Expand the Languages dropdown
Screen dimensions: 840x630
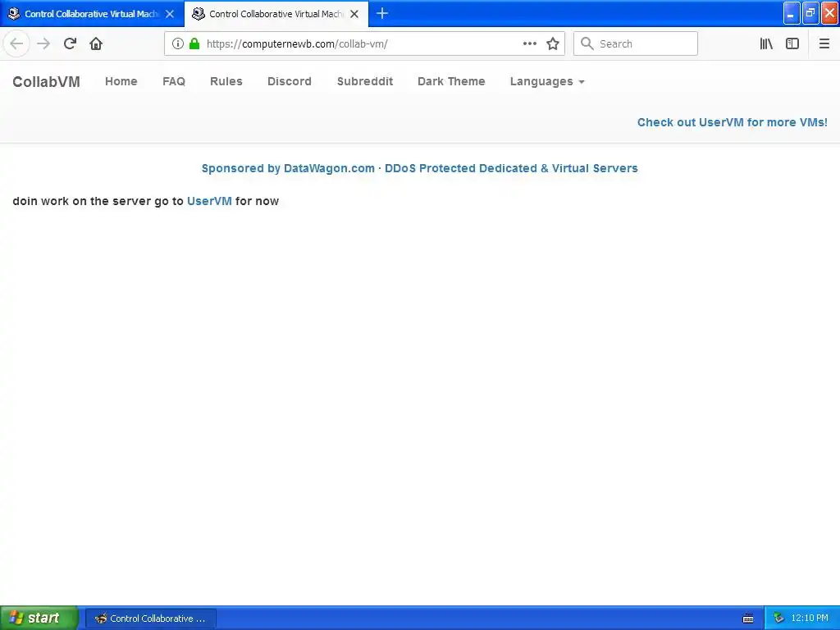click(x=547, y=81)
